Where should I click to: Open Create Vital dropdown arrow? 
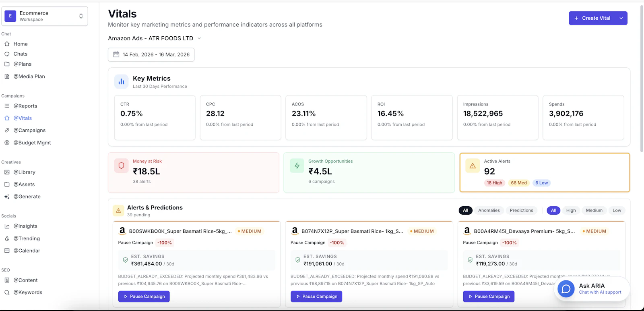tap(621, 18)
